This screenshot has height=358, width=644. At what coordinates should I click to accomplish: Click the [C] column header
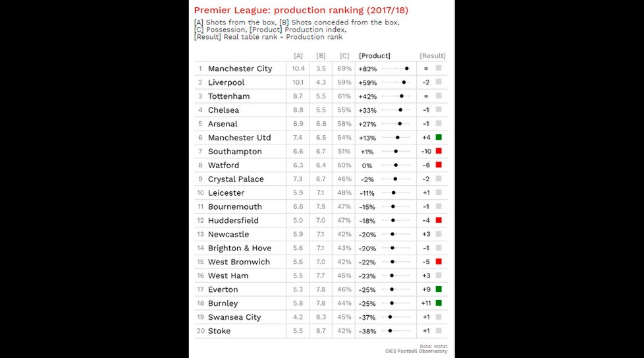point(344,56)
